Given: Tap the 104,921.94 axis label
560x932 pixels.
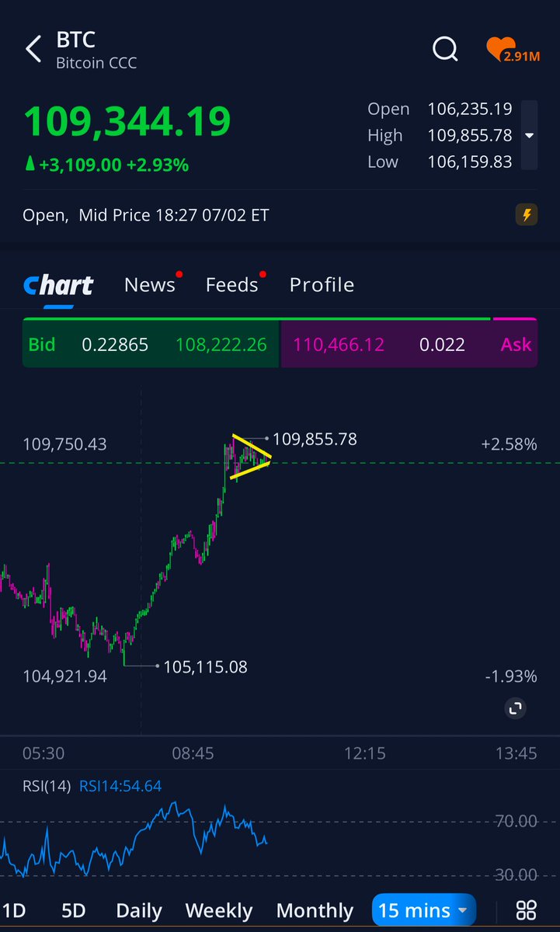Looking at the screenshot, I should (64, 676).
